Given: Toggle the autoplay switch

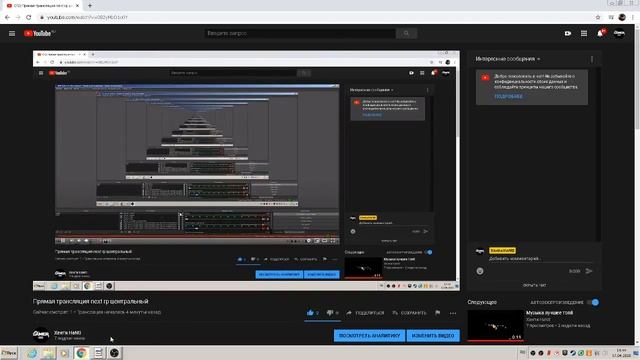Looking at the screenshot, I should (x=593, y=302).
